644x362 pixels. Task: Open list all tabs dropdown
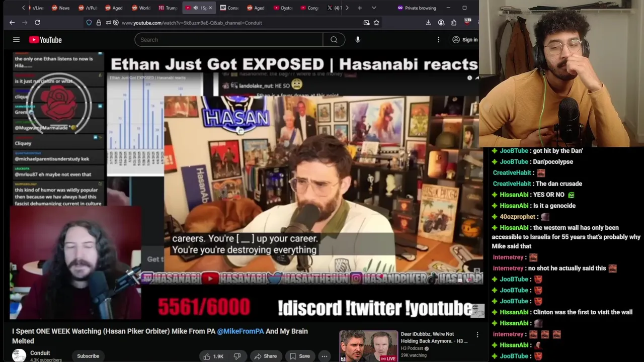374,8
